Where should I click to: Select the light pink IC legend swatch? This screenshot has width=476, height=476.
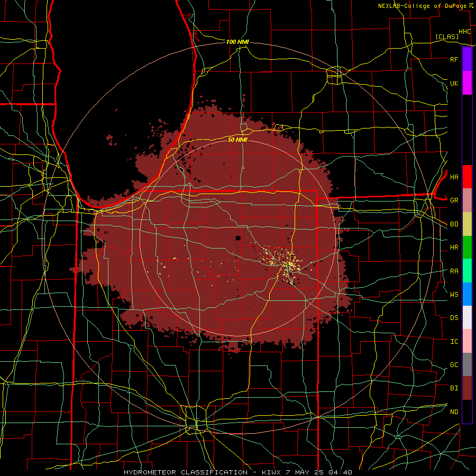click(x=467, y=341)
